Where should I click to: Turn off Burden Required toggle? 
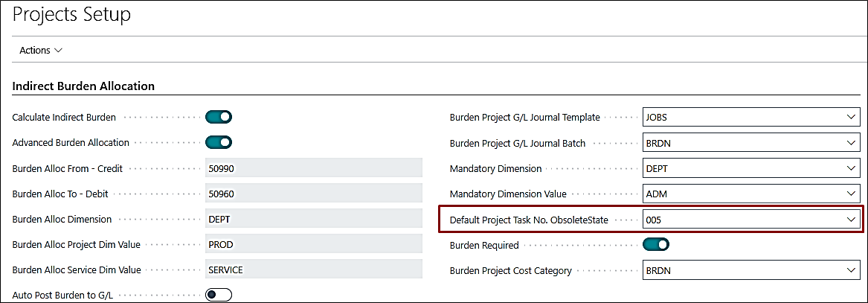point(656,244)
